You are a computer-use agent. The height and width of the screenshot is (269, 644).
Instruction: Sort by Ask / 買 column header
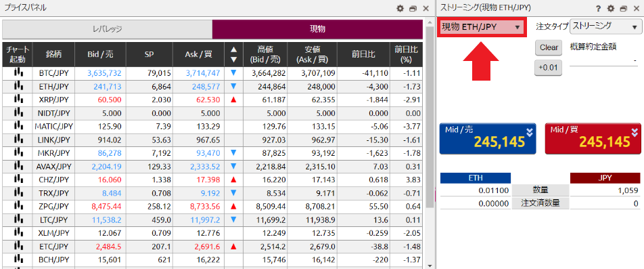tap(199, 55)
